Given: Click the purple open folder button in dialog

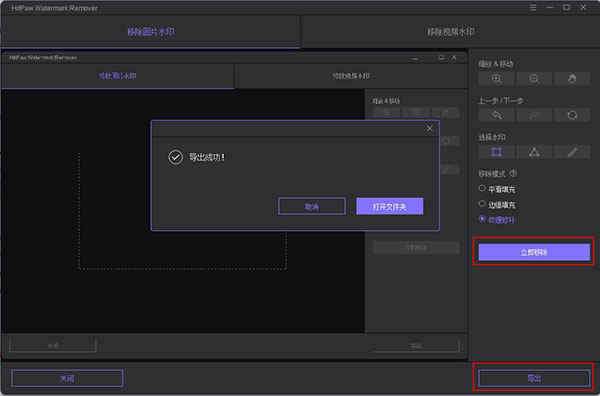Looking at the screenshot, I should click(390, 207).
